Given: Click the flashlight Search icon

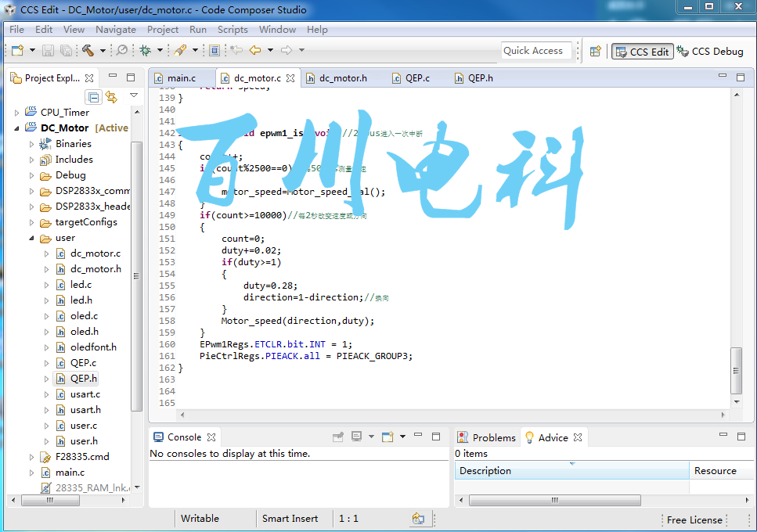Looking at the screenshot, I should [x=180, y=50].
